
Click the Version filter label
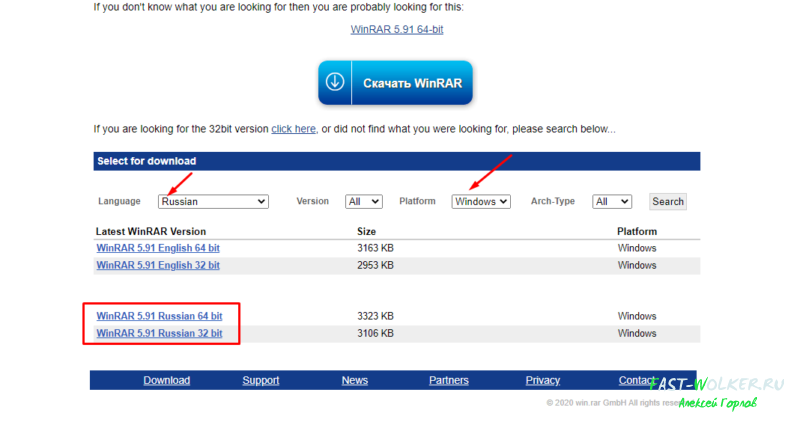pos(312,201)
